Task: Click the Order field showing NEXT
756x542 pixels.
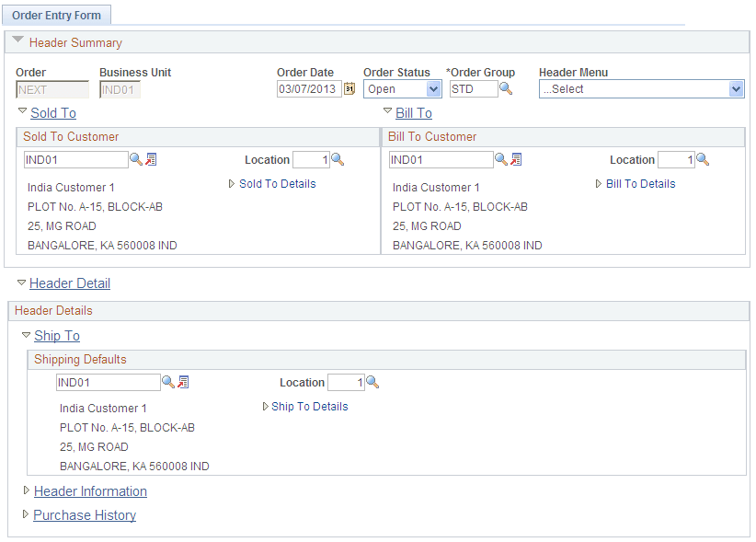Action: click(52, 89)
